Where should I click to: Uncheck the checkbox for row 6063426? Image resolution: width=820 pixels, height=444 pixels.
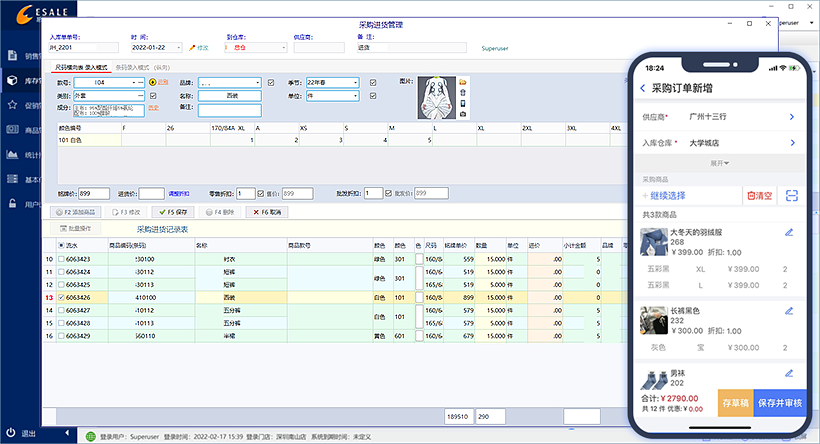click(x=62, y=297)
